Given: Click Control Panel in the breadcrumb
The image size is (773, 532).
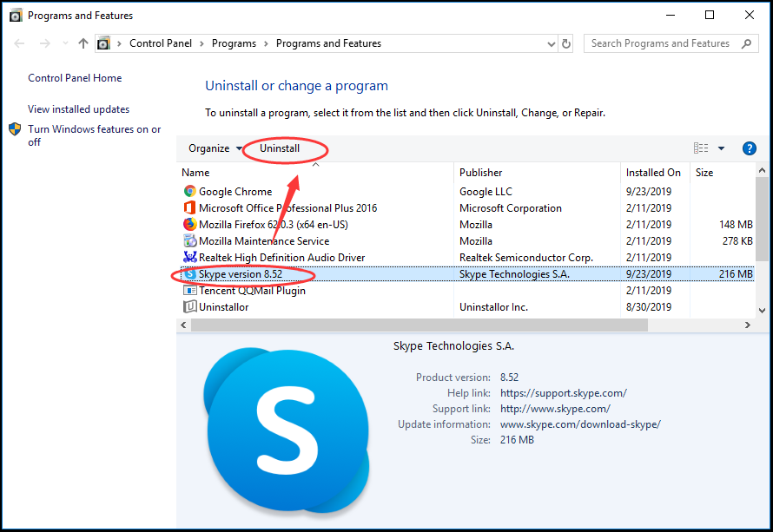Looking at the screenshot, I should [161, 43].
